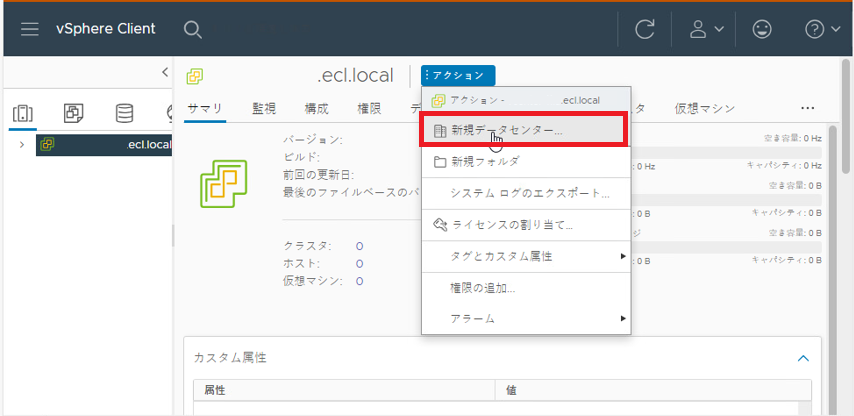Image resolution: width=854 pixels, height=416 pixels.
Task: Click the smiley feedback icon
Action: 763,29
